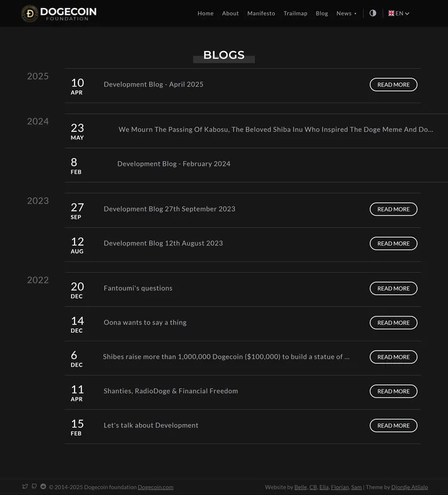Open the Kabosu mourning blog post title
Image resolution: width=448 pixels, height=495 pixels.
[x=275, y=130]
